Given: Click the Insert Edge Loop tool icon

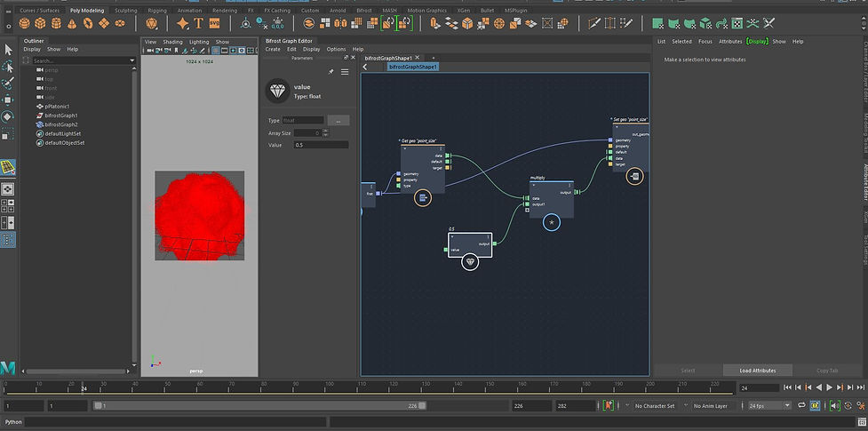Looking at the screenshot, I should 610,23.
